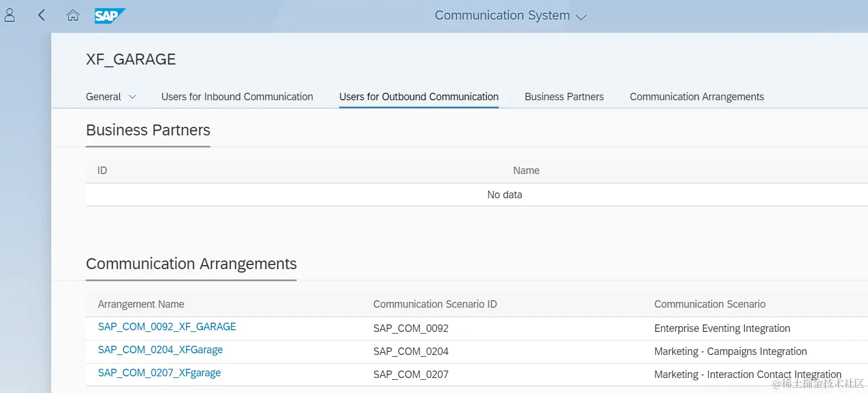This screenshot has width=868, height=393.
Task: Select the Marketing - Campaigns Integration cell
Action: [x=730, y=352]
